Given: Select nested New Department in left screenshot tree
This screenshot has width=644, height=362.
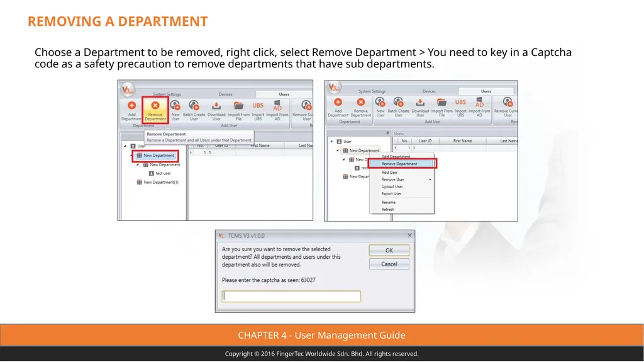Looking at the screenshot, I should [x=162, y=164].
